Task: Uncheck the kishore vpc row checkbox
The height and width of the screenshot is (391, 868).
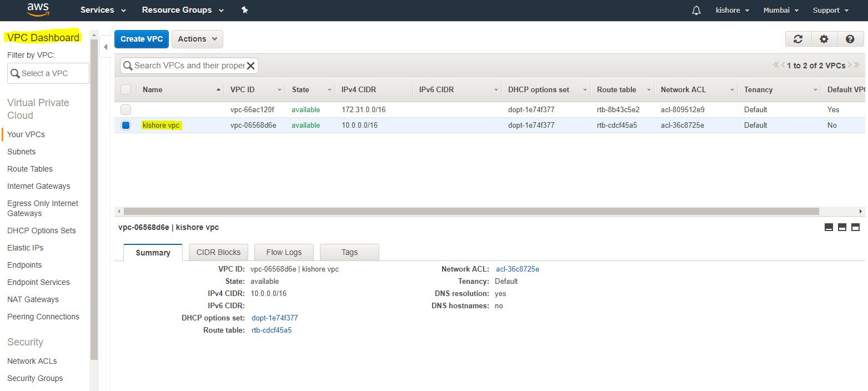Action: point(126,125)
